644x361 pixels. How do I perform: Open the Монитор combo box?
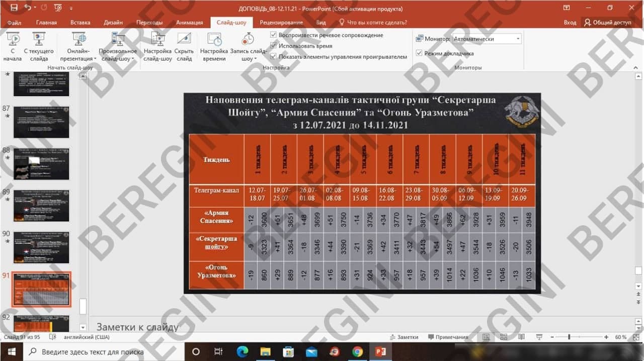click(x=487, y=39)
